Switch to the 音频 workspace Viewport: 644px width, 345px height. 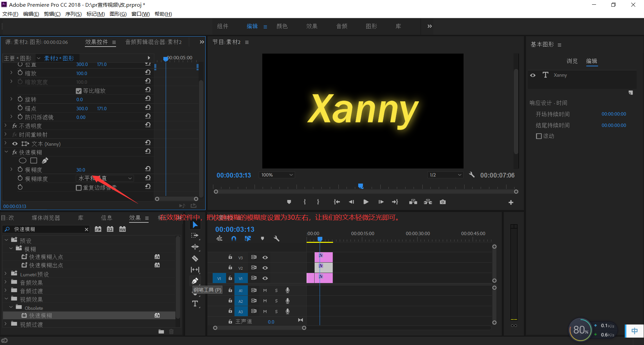[x=342, y=26]
